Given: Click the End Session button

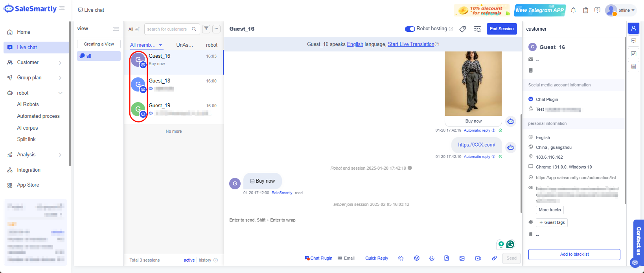Looking at the screenshot, I should pos(501,29).
